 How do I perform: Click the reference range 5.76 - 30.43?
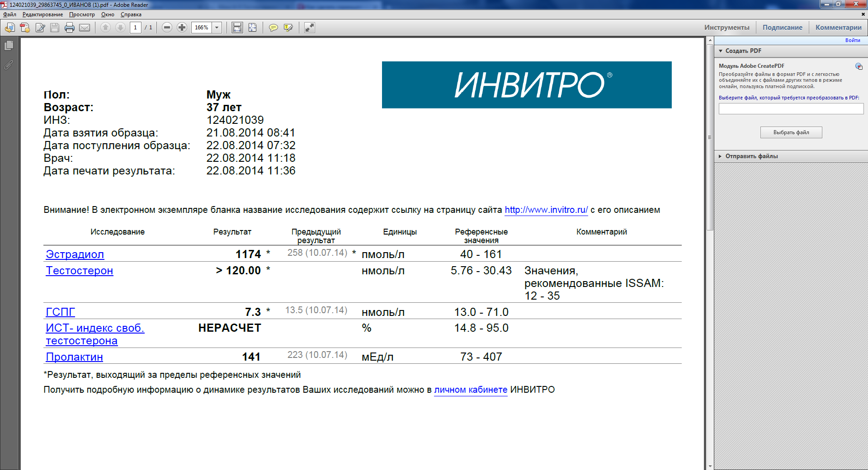click(481, 271)
